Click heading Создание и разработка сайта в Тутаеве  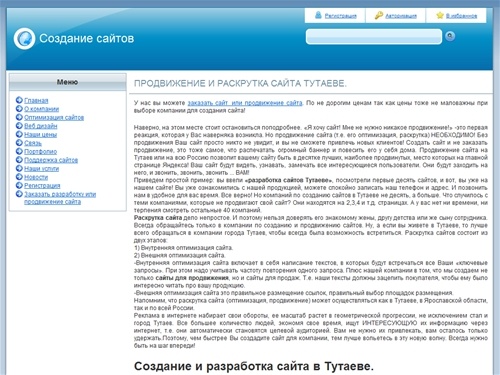coord(254,366)
